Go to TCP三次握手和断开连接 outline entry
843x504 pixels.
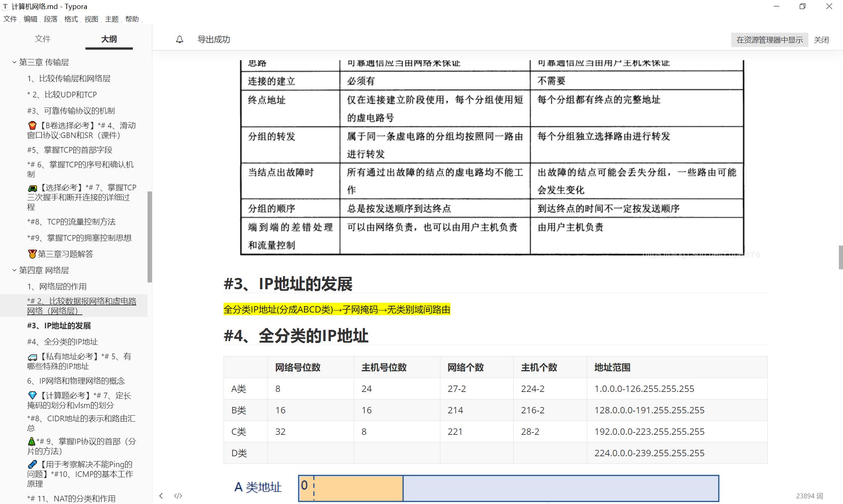(82, 197)
